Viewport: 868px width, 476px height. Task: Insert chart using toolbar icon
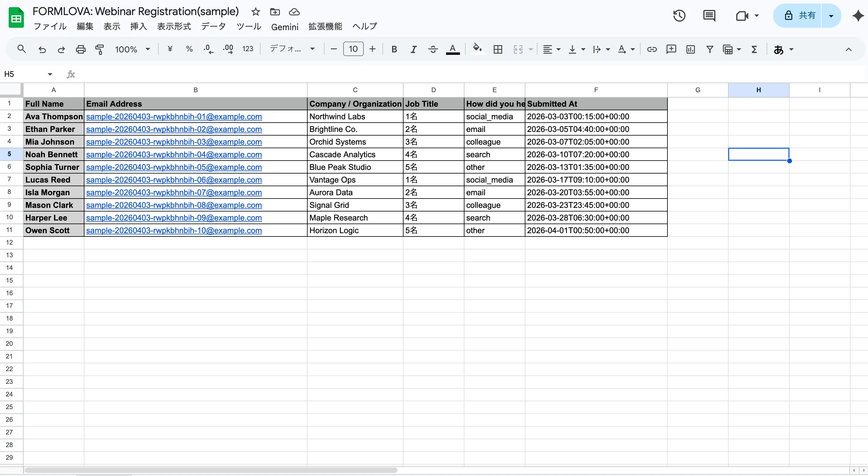[x=690, y=49]
